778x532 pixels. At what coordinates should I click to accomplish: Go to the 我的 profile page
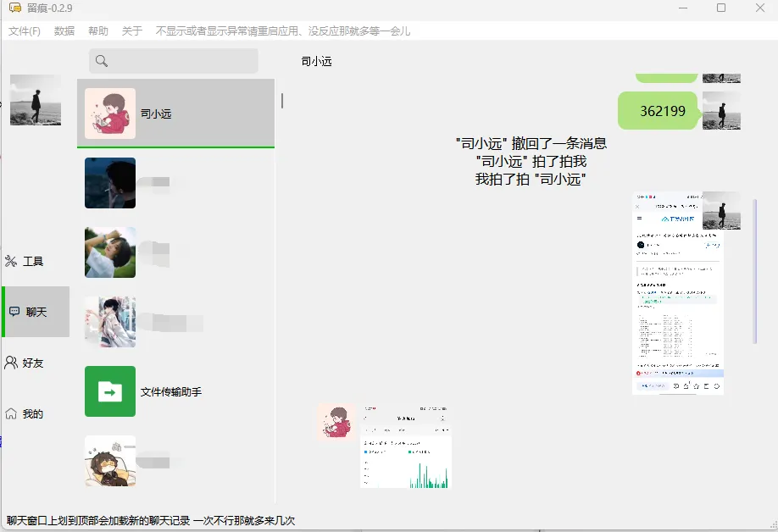tap(25, 414)
